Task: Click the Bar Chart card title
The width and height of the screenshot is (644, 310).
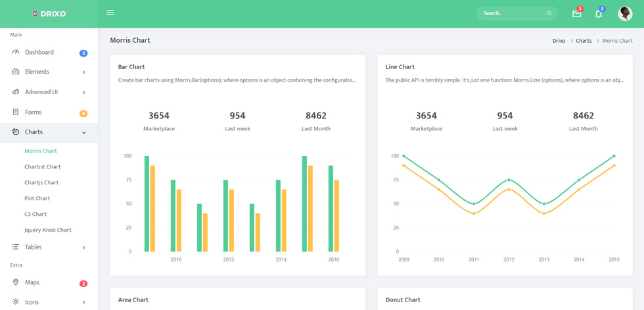Action: click(131, 66)
